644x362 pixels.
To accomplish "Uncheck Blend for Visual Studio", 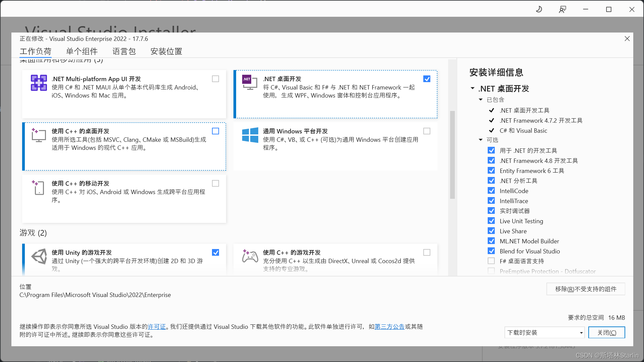I will [491, 251].
